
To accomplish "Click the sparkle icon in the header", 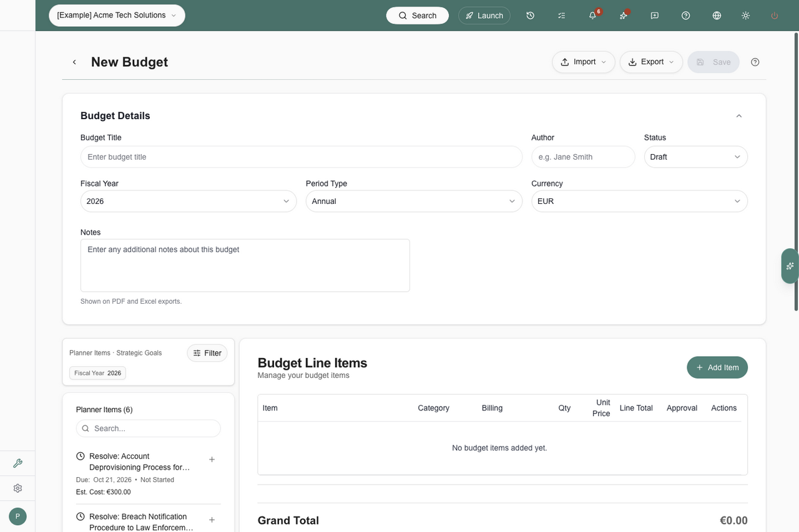I will point(624,16).
